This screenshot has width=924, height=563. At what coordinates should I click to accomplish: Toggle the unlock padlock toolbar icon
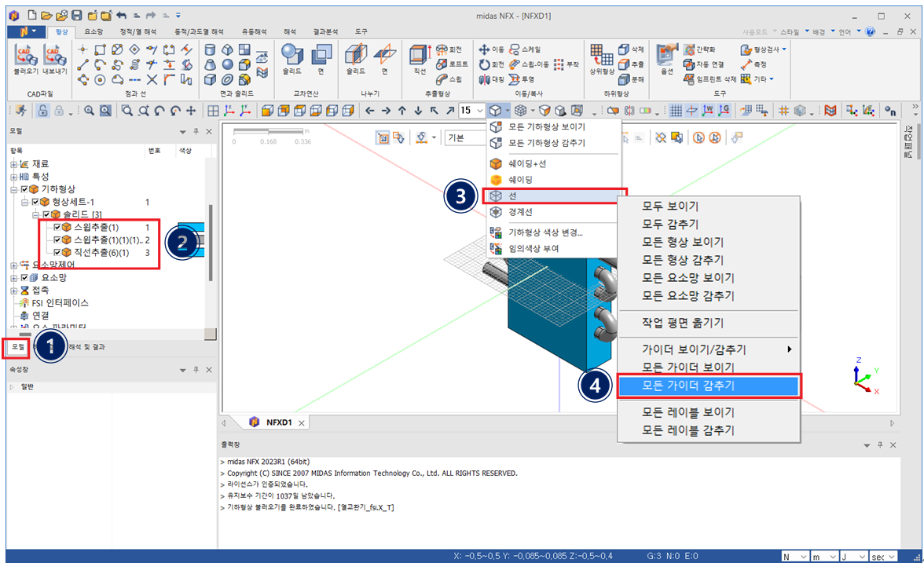(42, 110)
